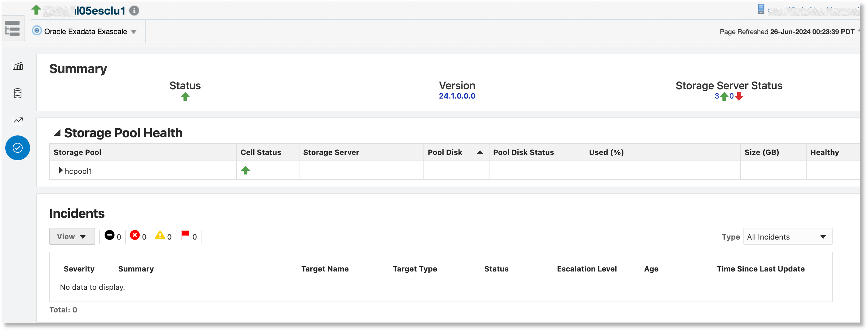
Task: Open the database storage sidebar icon
Action: point(18,93)
